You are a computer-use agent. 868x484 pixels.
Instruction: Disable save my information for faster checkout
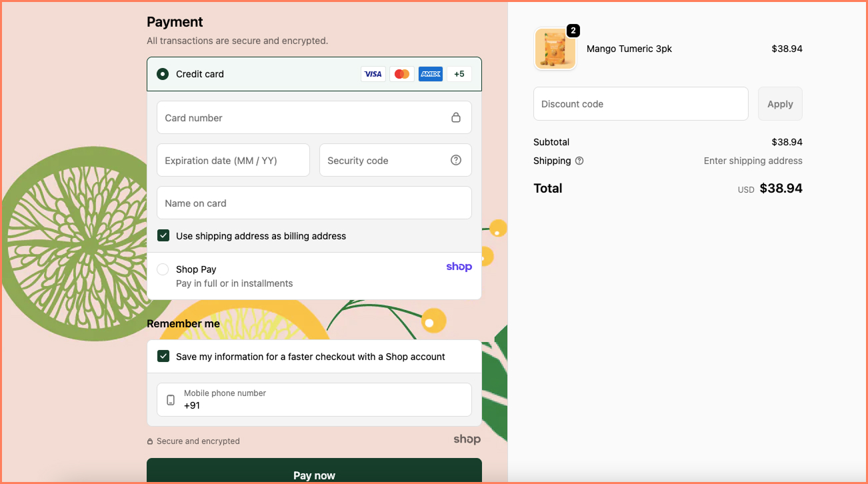163,356
